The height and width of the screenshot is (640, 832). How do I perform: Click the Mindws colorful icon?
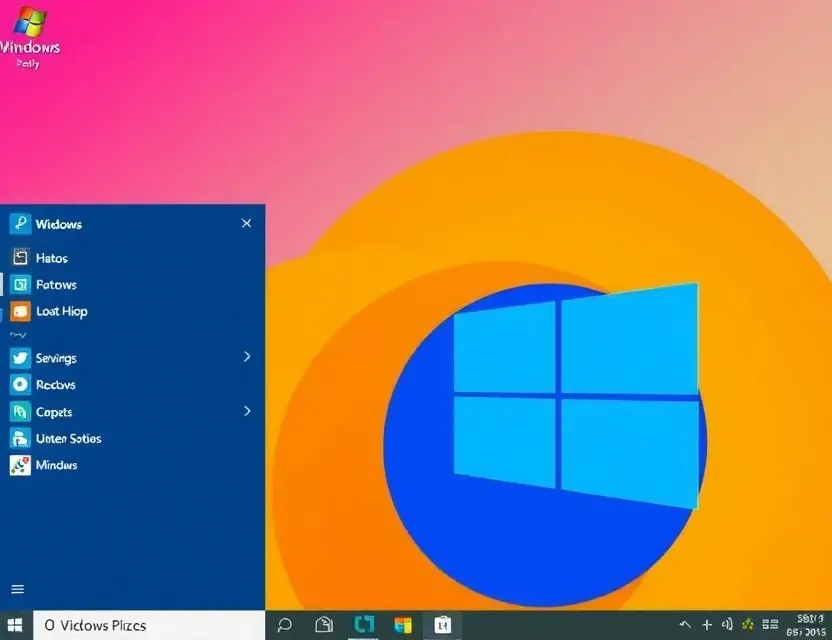(20, 465)
